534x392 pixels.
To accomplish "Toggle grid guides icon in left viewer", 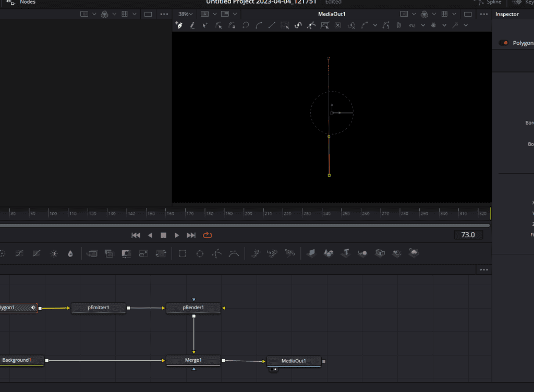I will pyautogui.click(x=125, y=14).
